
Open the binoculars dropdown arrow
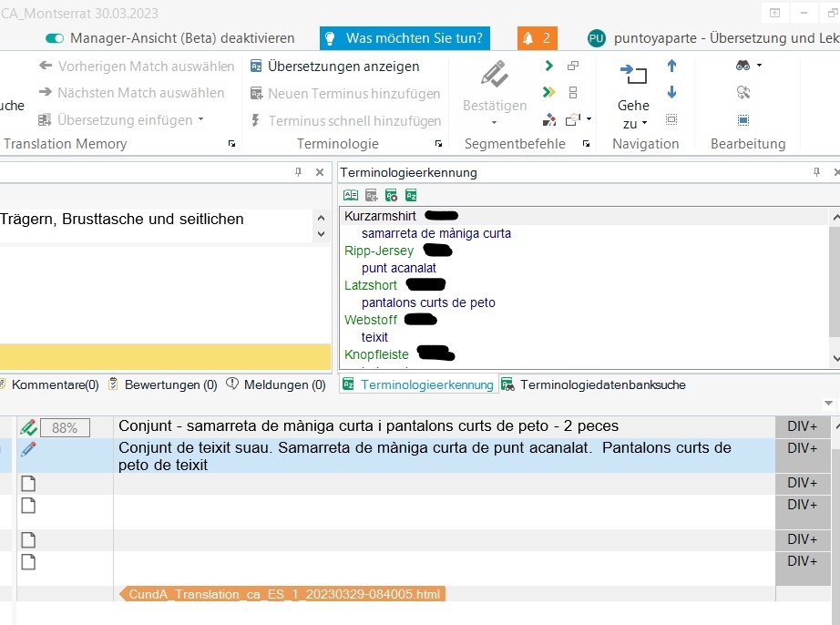760,65
